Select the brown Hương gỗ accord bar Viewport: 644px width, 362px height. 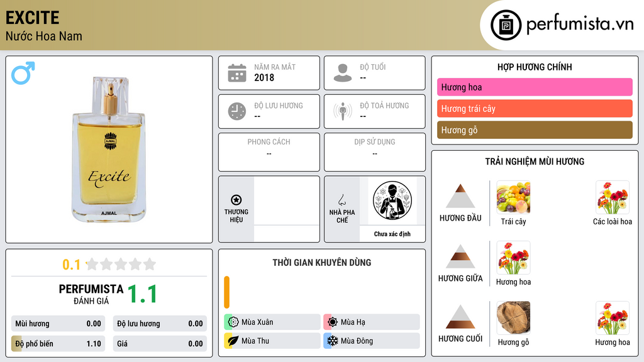535,130
